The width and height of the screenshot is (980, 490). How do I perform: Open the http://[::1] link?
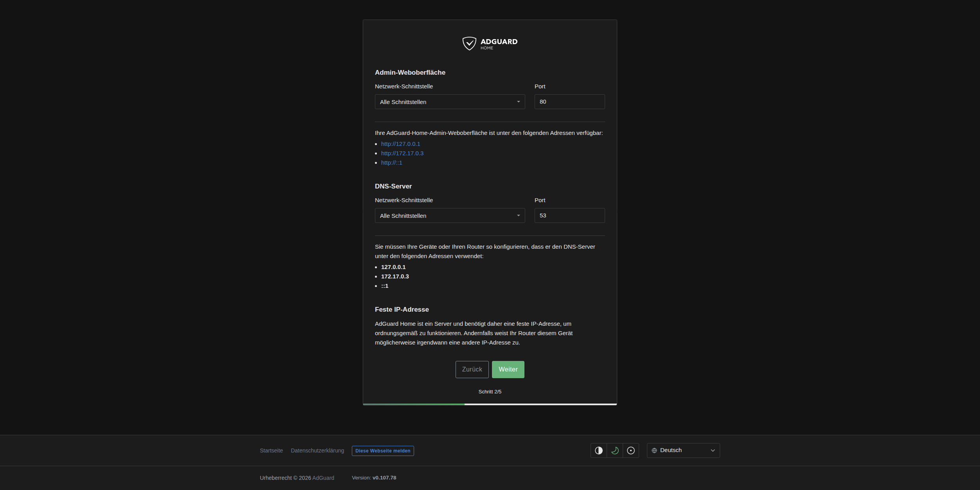pyautogui.click(x=392, y=163)
